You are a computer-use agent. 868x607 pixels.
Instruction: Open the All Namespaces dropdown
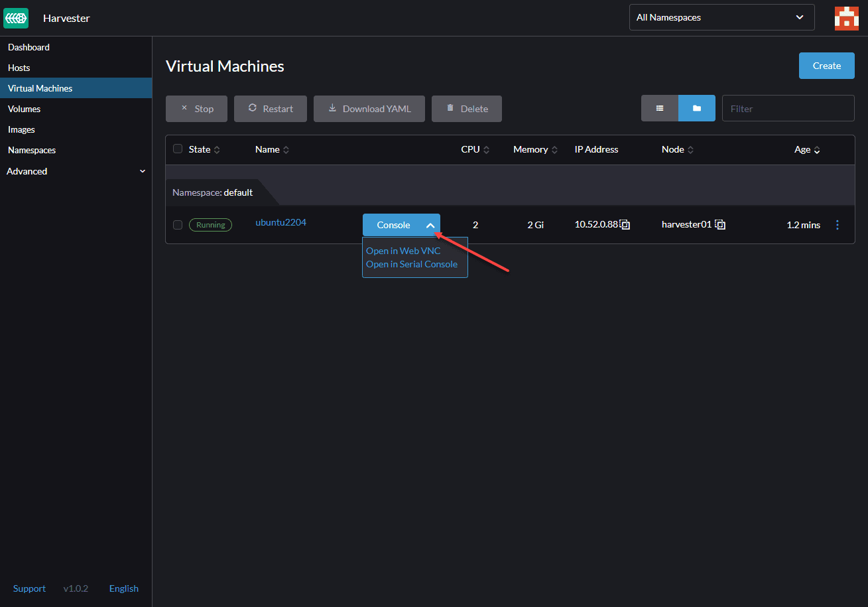(x=721, y=17)
